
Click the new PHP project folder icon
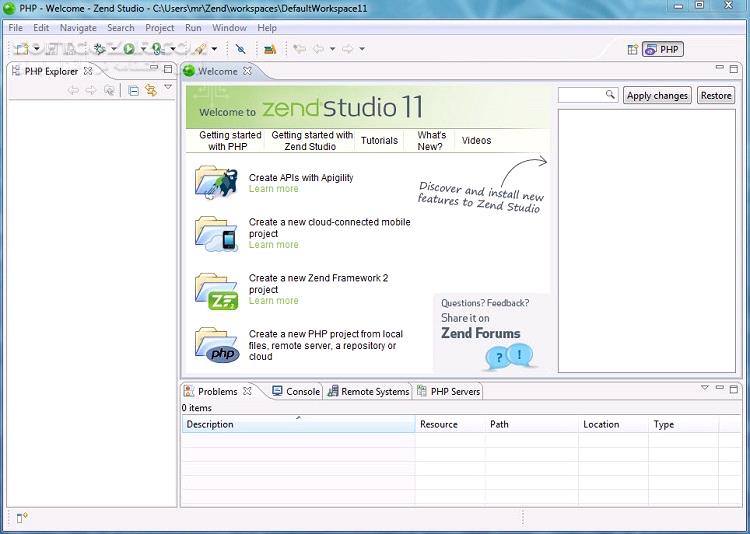(x=217, y=345)
